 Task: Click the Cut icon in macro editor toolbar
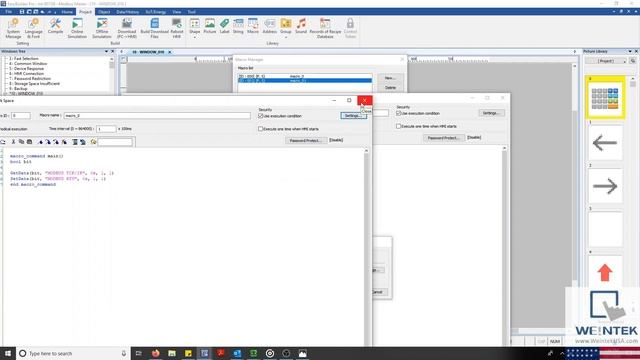point(13,142)
